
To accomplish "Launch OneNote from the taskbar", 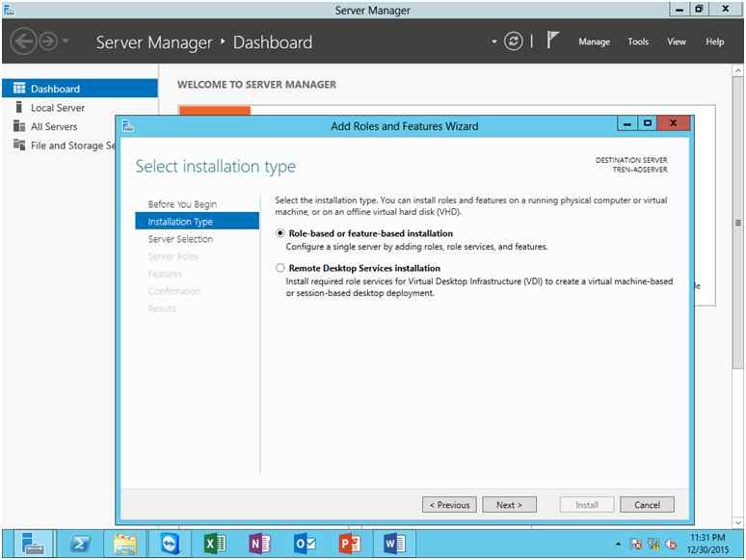I will [259, 544].
